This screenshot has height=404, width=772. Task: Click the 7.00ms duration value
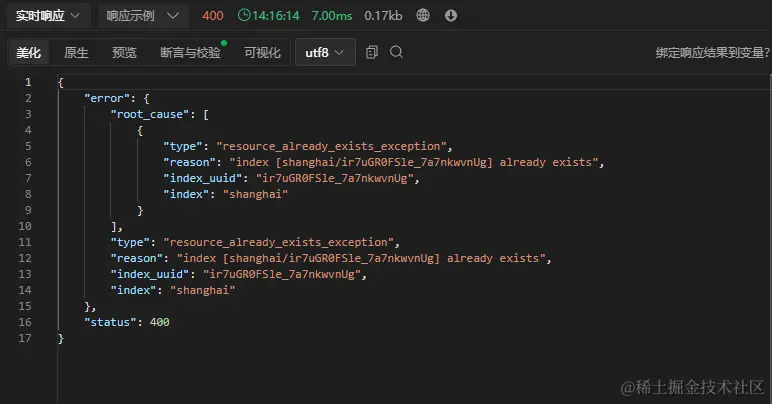click(331, 16)
